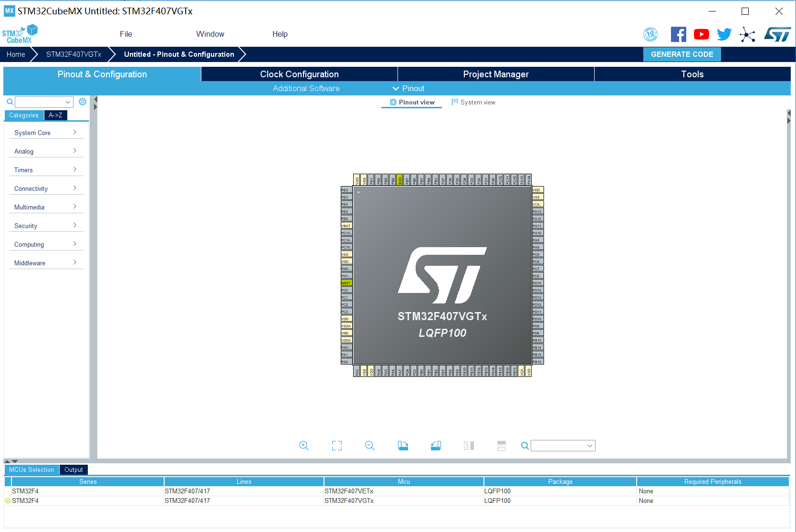Switch to the A->Z peripheral list view

click(x=56, y=115)
